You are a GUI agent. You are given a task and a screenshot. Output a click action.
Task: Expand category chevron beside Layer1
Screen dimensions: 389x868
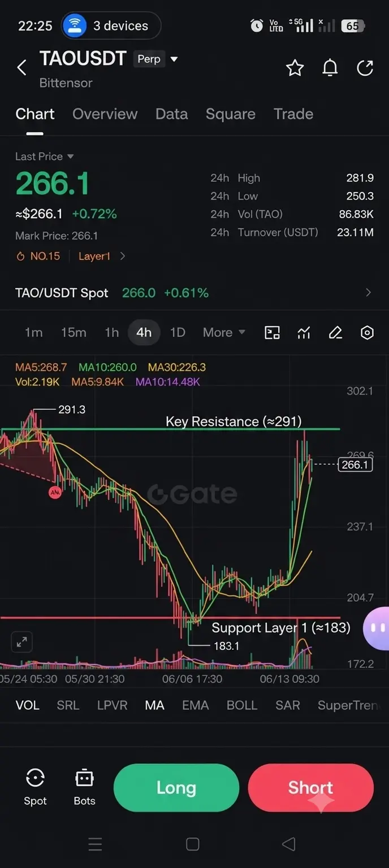(123, 256)
